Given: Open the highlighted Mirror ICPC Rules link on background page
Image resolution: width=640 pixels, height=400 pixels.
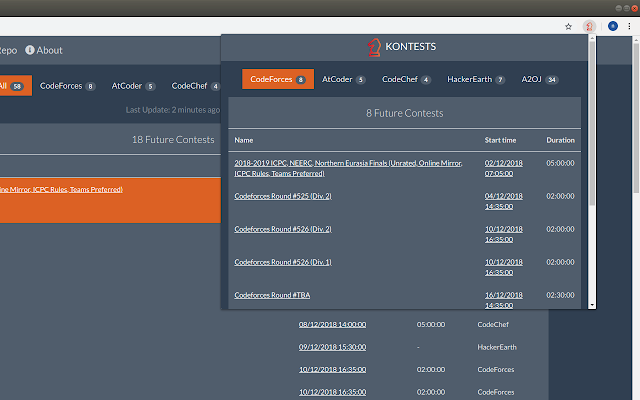Looking at the screenshot, I should (61, 189).
